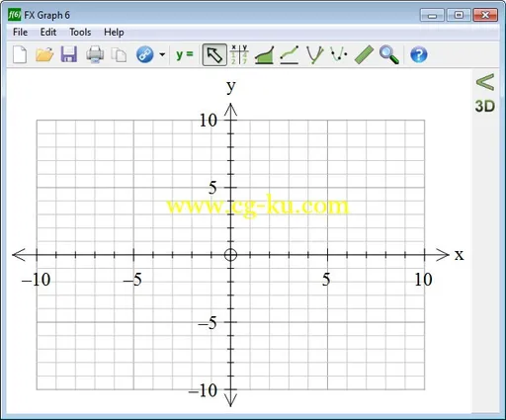The height and width of the screenshot is (420, 506).
Task: Click the origin circle on the graph
Action: [x=230, y=255]
